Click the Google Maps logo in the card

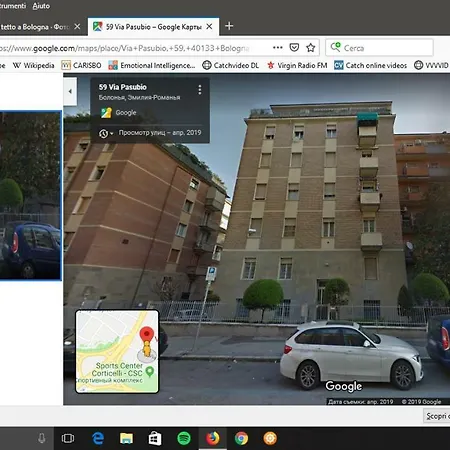point(106,113)
